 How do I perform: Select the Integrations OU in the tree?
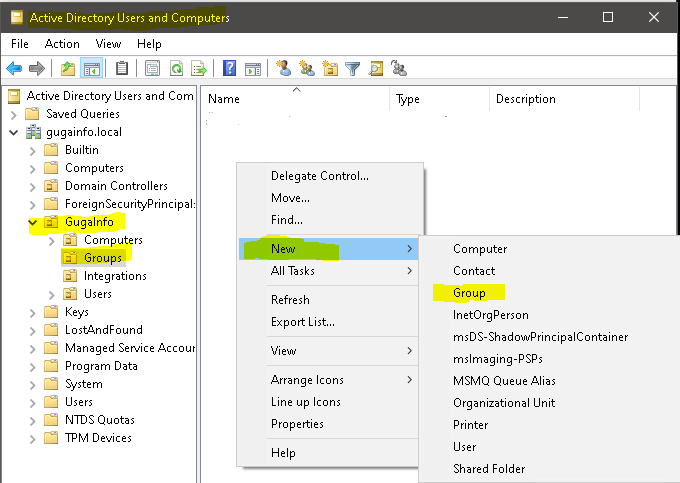coord(115,276)
